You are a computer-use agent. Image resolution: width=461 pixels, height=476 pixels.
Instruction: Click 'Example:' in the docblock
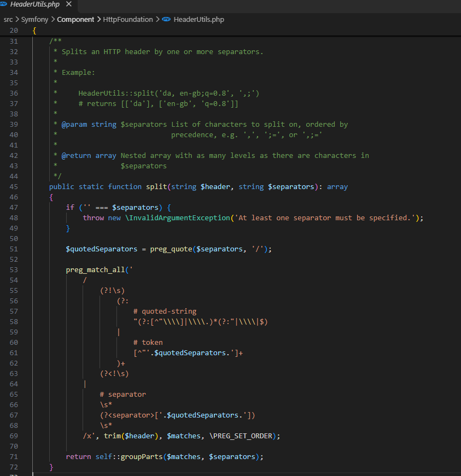[78, 73]
